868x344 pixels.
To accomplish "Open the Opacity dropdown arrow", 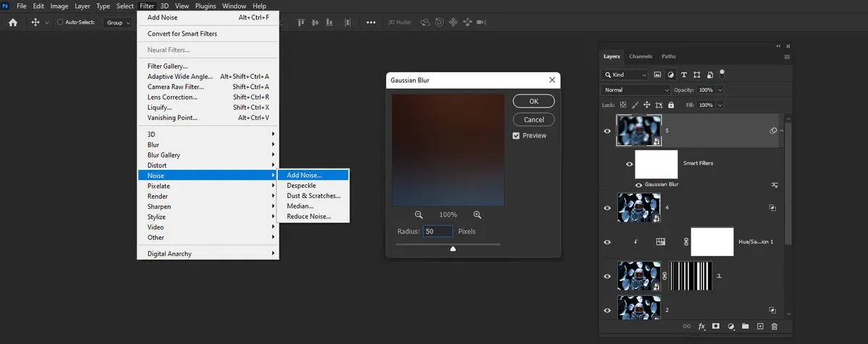I will (x=720, y=90).
